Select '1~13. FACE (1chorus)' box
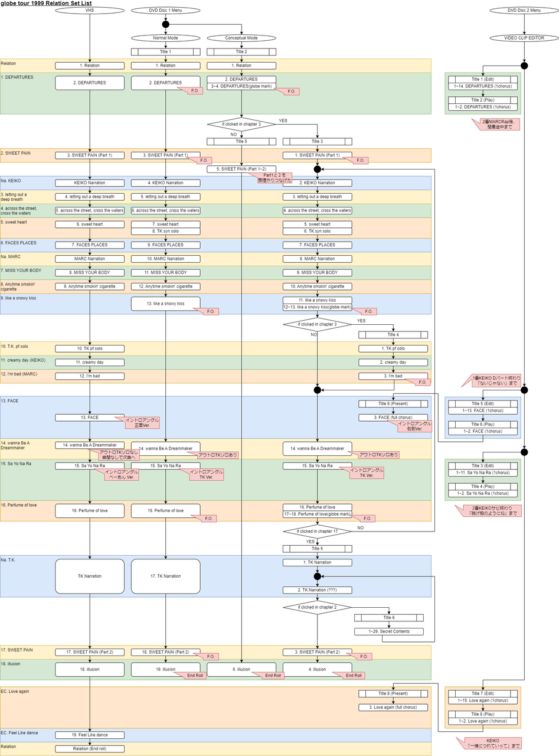The width and height of the screenshot is (559, 756). pos(483,410)
